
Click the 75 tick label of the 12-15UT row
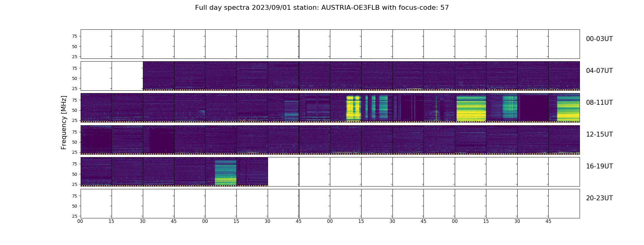pos(75,132)
